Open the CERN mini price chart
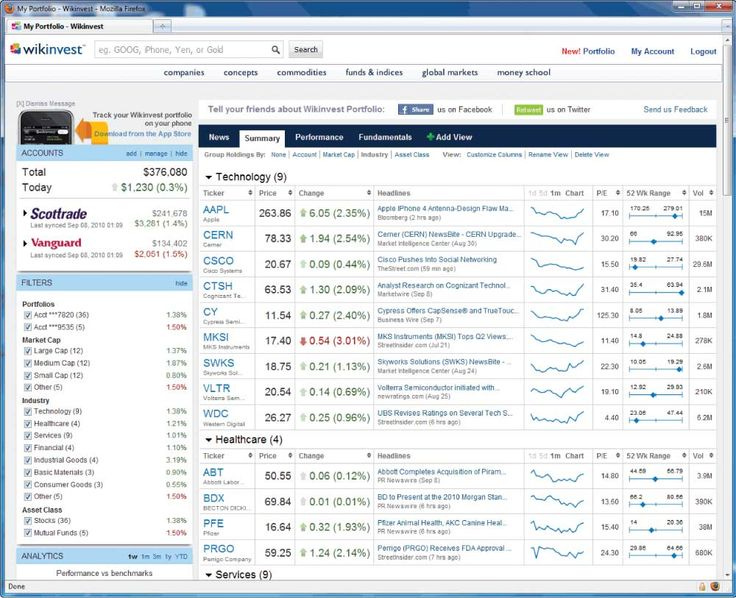 557,238
